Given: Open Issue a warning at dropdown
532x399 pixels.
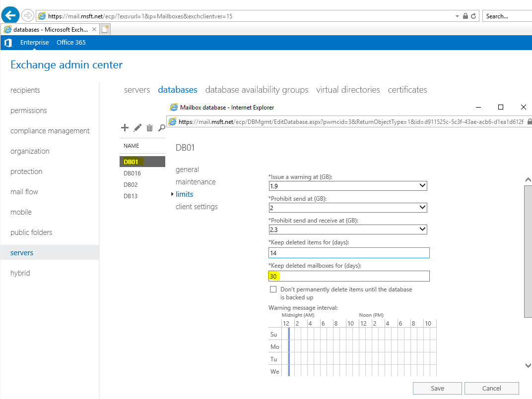Looking at the screenshot, I should click(348, 186).
